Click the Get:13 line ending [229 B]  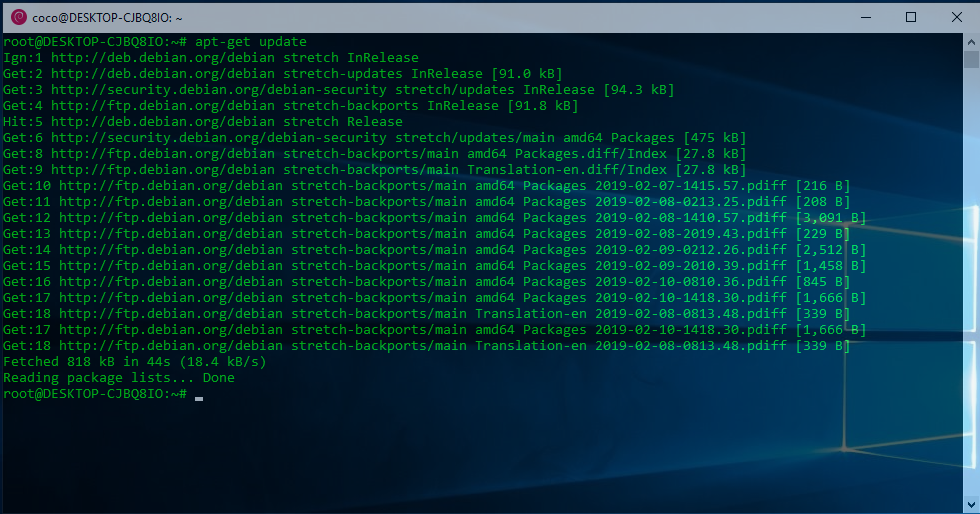click(426, 234)
